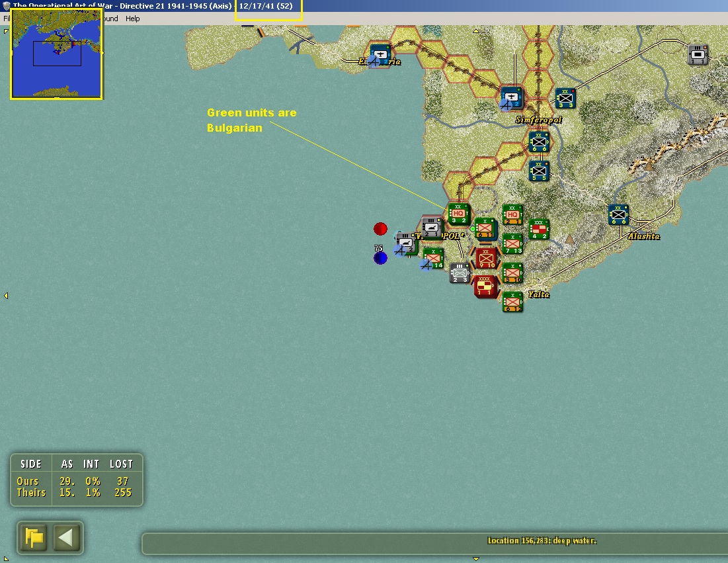This screenshot has height=563, width=728.
Task: Click the scroll-down arrow on the map's lower edge
Action: tap(476, 559)
